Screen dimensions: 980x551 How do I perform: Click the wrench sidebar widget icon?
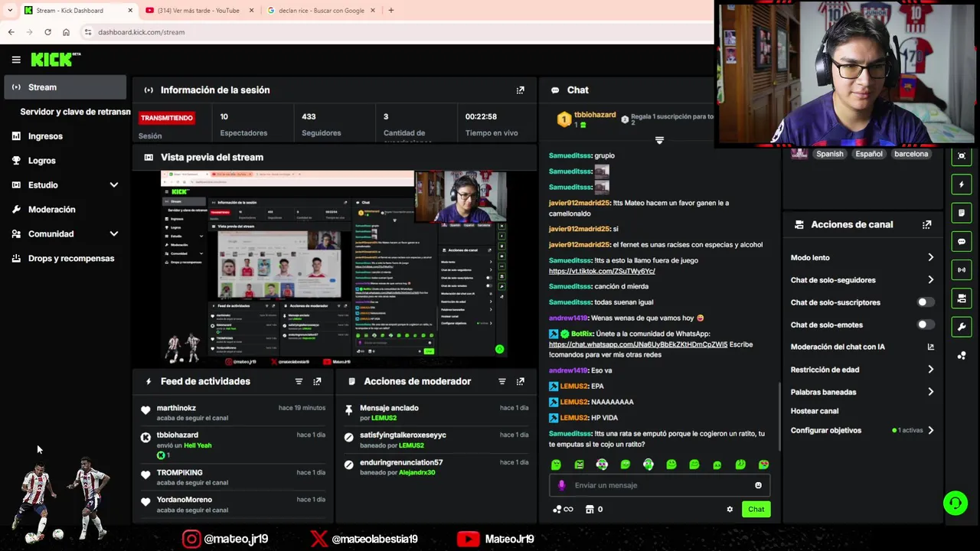coord(962,327)
